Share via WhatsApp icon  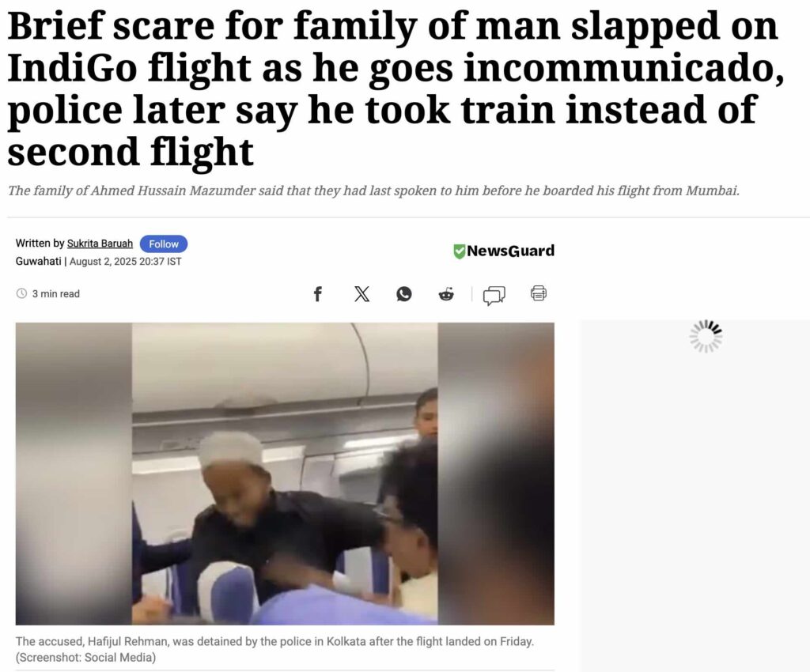pos(404,294)
